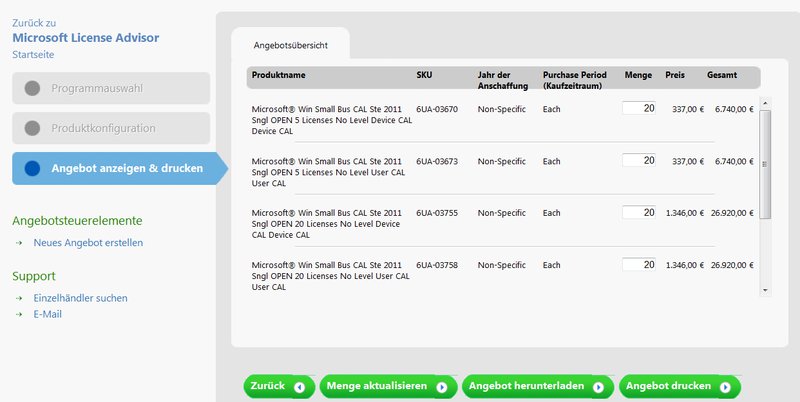
Task: Select SKU text 6UA-03673
Action: click(437, 161)
